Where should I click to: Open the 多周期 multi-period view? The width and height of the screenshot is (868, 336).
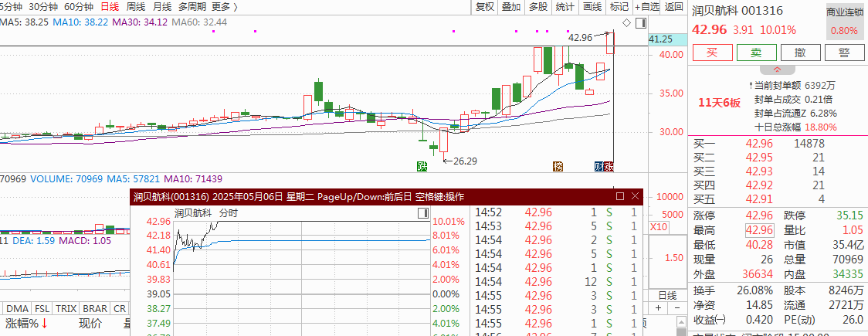click(x=192, y=7)
